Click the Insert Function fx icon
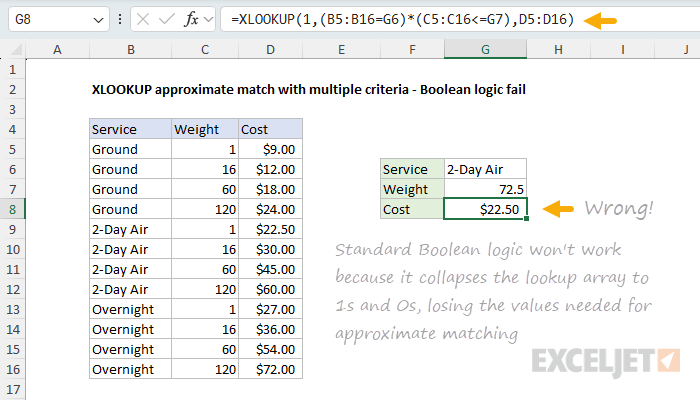 (192, 19)
